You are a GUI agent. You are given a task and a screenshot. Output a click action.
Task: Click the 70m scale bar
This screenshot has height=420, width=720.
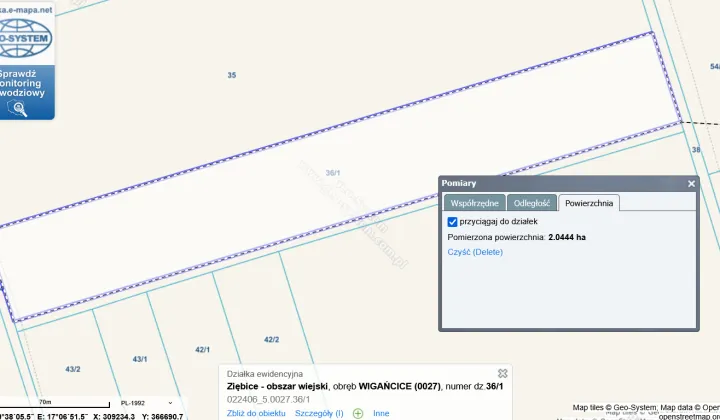coord(54,403)
